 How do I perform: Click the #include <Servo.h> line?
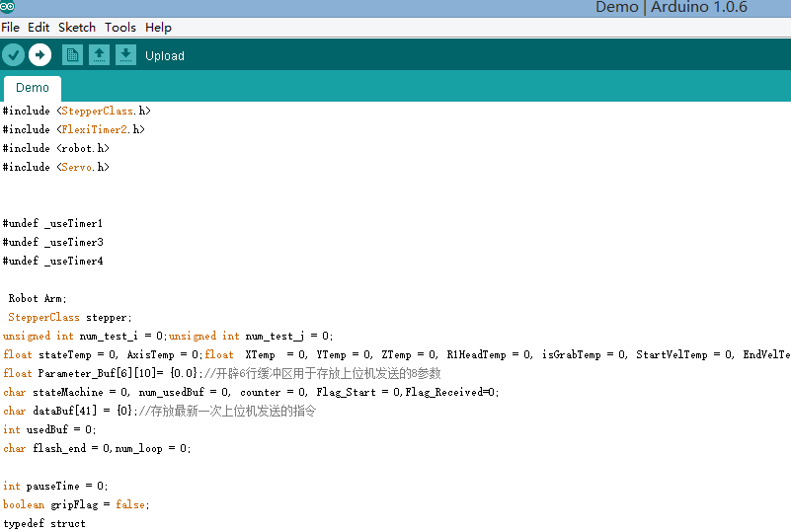point(56,167)
